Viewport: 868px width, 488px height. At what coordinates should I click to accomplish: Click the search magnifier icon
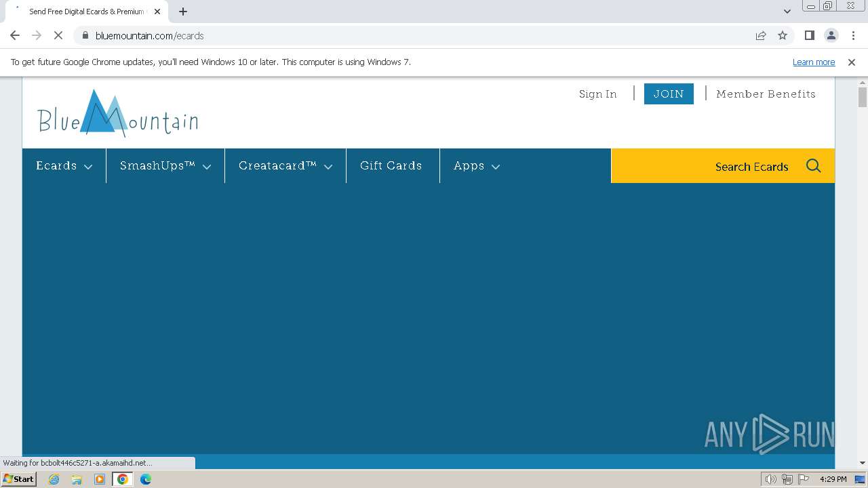click(x=814, y=165)
